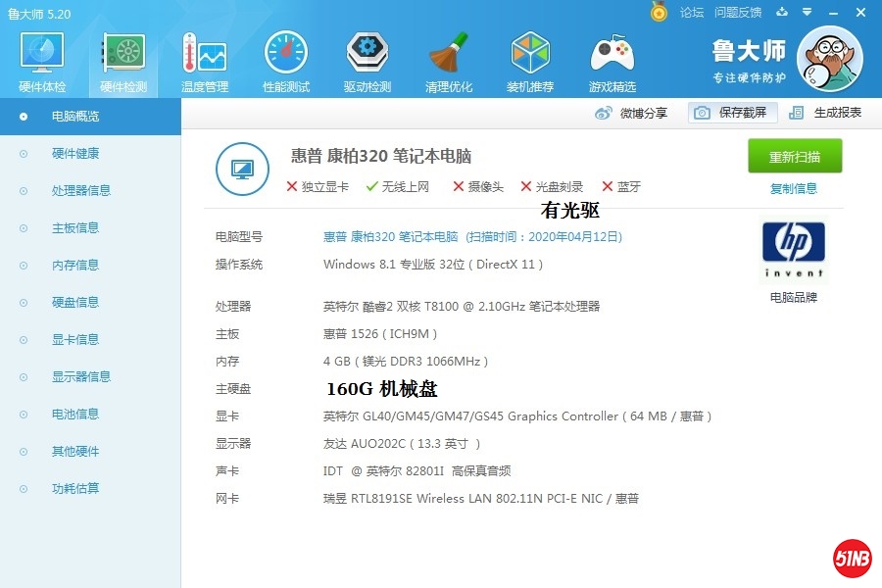
Task: Click 生成报表 to generate report
Action: tap(826, 113)
